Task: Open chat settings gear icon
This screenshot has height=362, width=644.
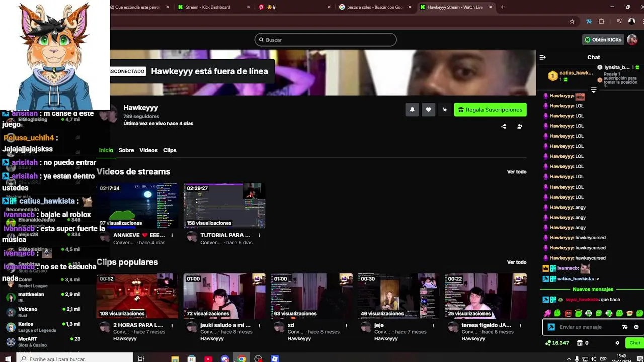Action: (x=617, y=343)
